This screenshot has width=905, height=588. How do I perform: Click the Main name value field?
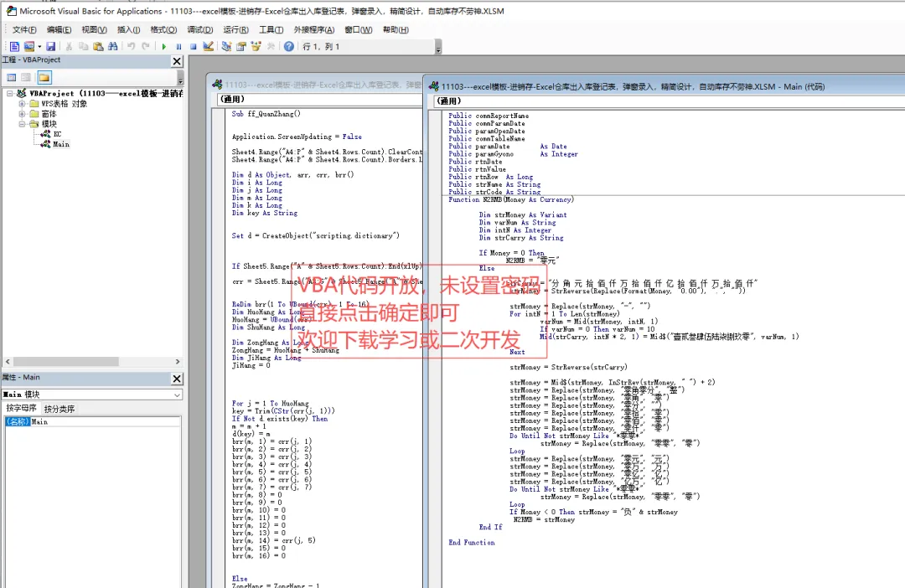(105, 422)
